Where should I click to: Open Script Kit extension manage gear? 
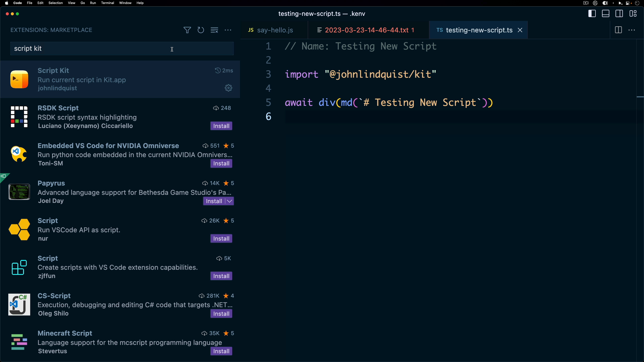228,88
